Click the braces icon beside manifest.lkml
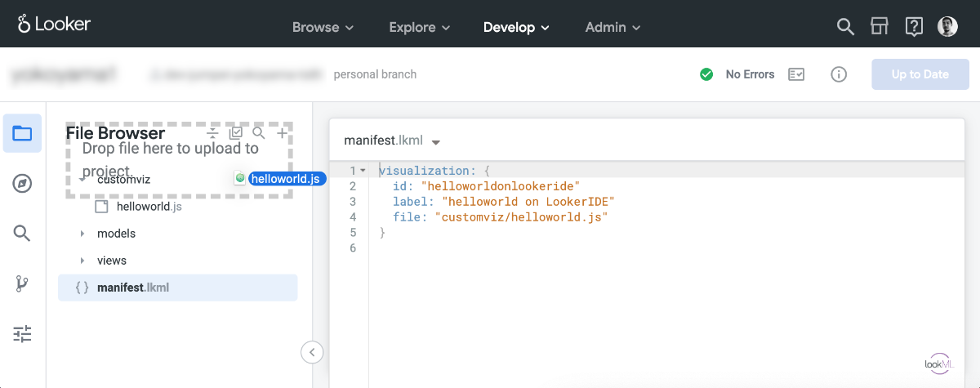The width and height of the screenshot is (980, 388). tap(82, 288)
